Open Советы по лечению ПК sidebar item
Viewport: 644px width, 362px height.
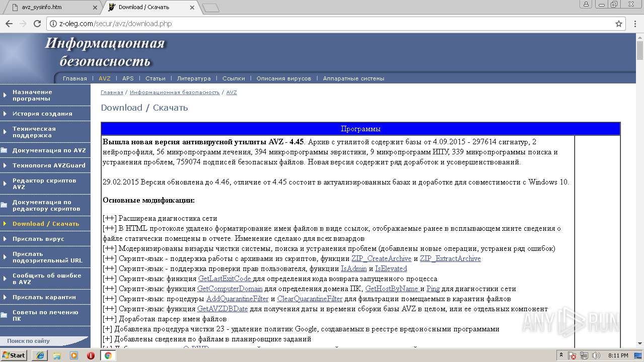pyautogui.click(x=45, y=316)
